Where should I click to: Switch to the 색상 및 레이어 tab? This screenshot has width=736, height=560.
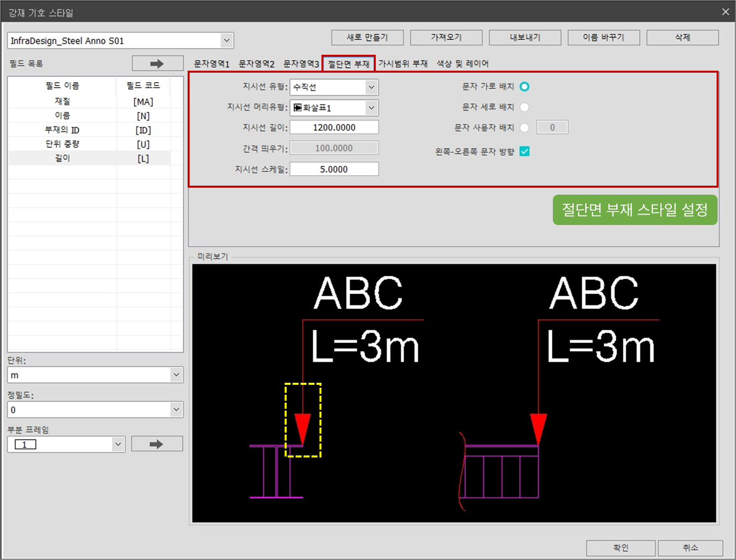pos(463,64)
